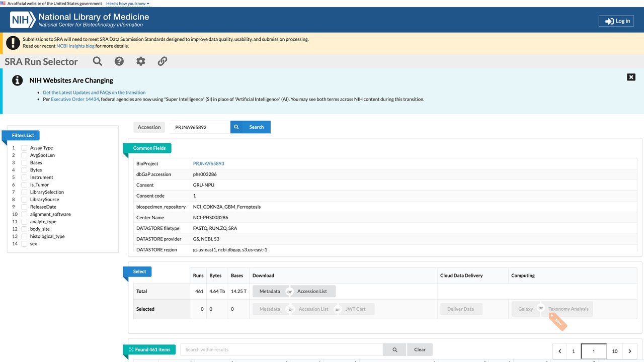Click the Taxonomy Analysis button

point(568,309)
